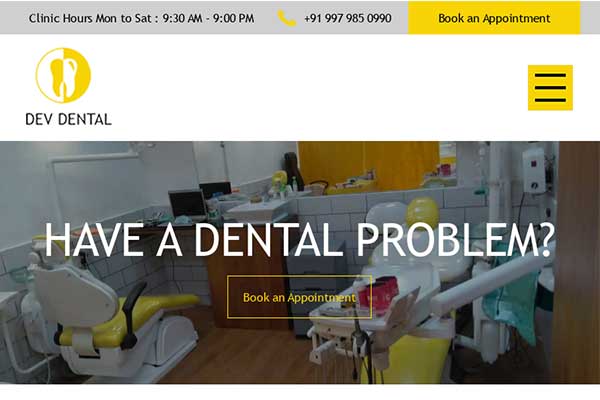Click top bar Book an Appointment button
Viewport: 600px width, 400px height.
[x=494, y=18]
